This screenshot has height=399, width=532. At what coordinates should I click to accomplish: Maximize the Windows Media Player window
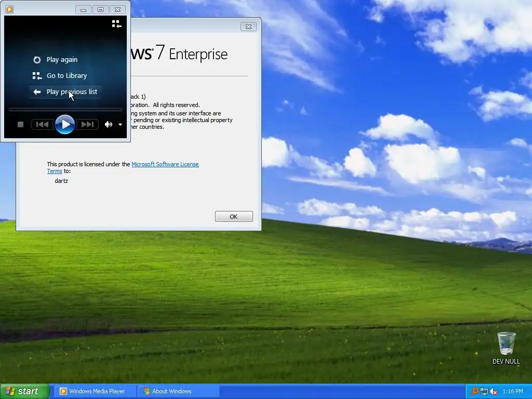[x=100, y=10]
